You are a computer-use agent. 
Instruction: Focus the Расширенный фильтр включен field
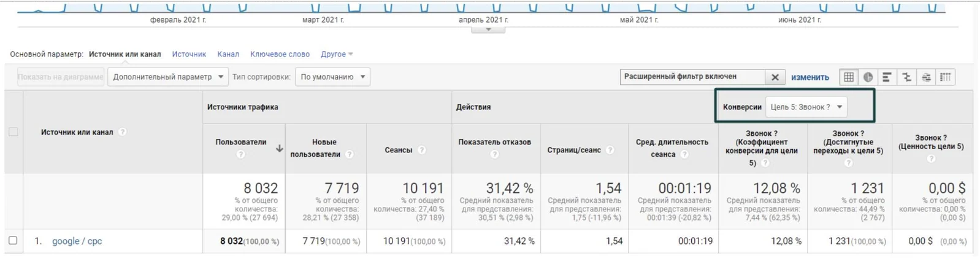click(x=692, y=77)
